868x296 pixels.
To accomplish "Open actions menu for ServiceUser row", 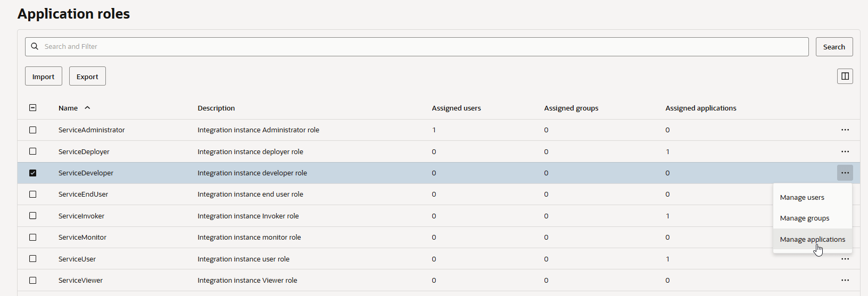I will [x=845, y=259].
